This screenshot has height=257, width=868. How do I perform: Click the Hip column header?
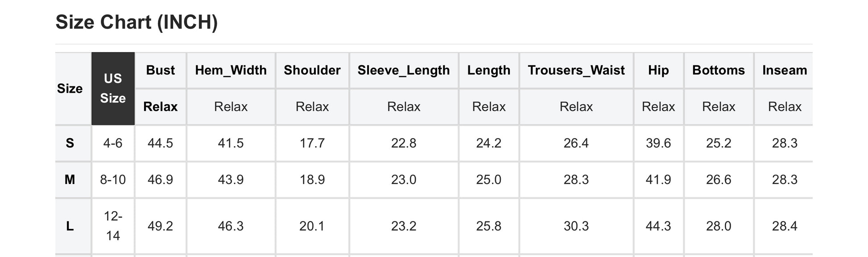point(658,70)
